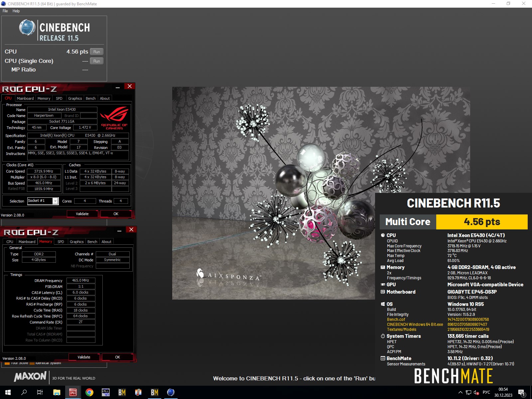Show hidden system tray icons
This screenshot has width=532, height=399.
pyautogui.click(x=461, y=392)
